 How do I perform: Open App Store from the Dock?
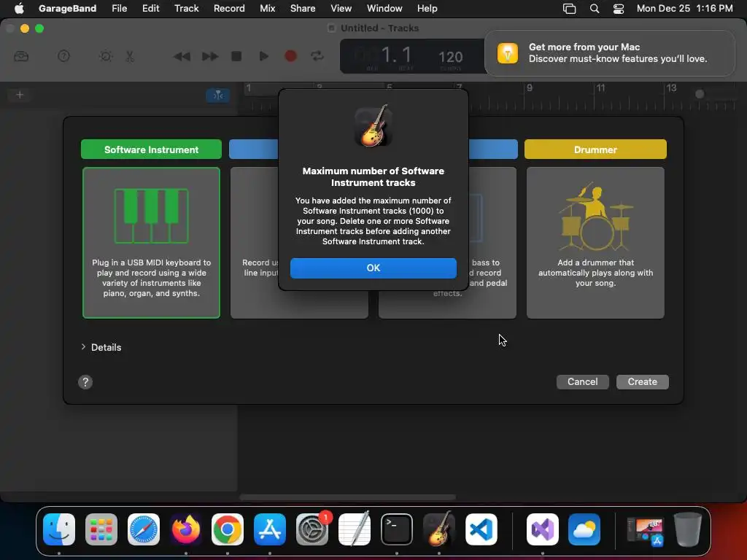[270, 529]
